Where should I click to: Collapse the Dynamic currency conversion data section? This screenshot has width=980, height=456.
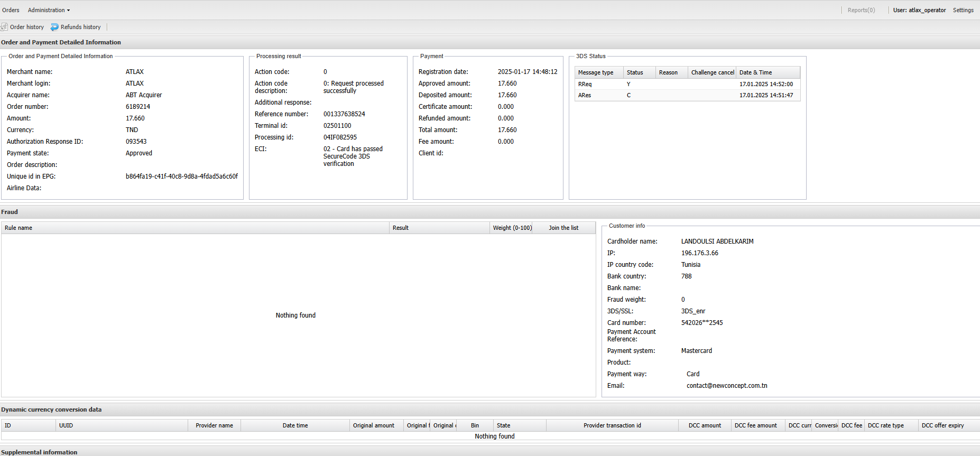(51, 410)
